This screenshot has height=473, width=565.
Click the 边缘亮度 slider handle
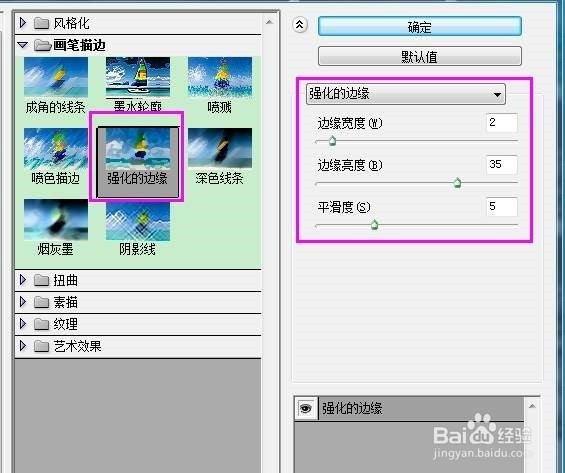pyautogui.click(x=457, y=183)
